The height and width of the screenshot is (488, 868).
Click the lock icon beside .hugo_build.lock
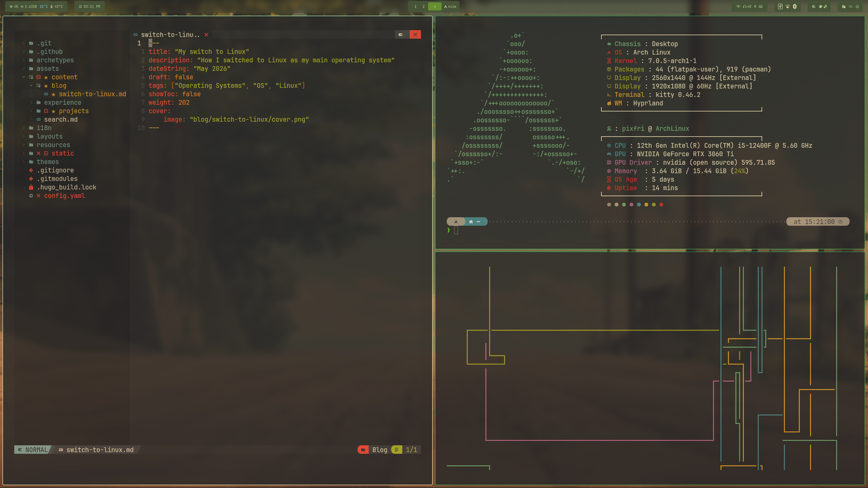point(31,187)
